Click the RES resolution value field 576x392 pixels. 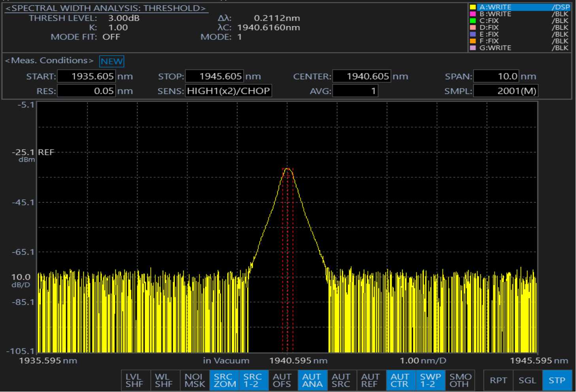click(x=87, y=91)
